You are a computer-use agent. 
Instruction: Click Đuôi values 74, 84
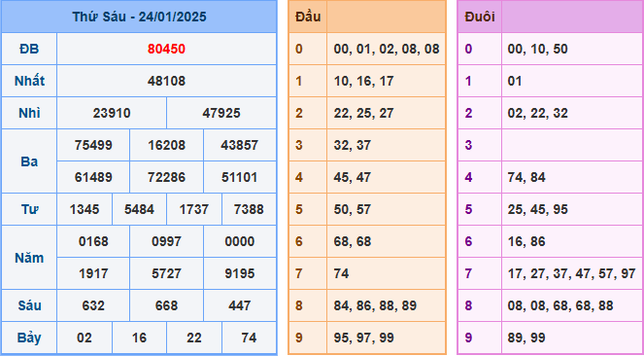(x=526, y=177)
